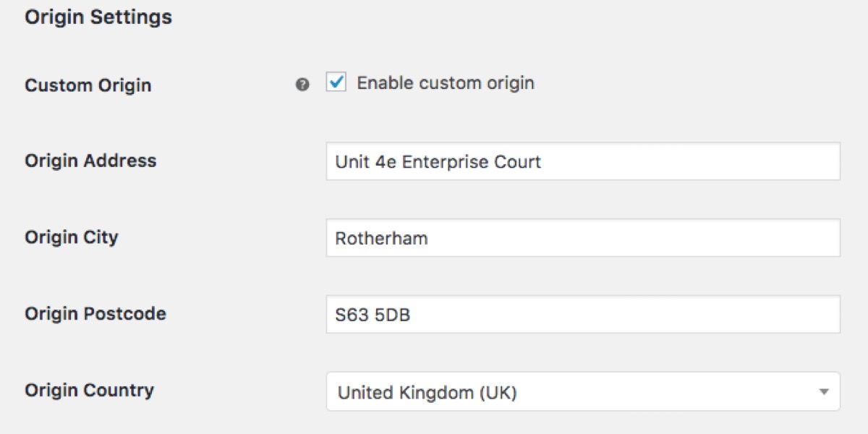Click on the "Rotherham" text value
The height and width of the screenshot is (434, 868).
[x=381, y=238]
